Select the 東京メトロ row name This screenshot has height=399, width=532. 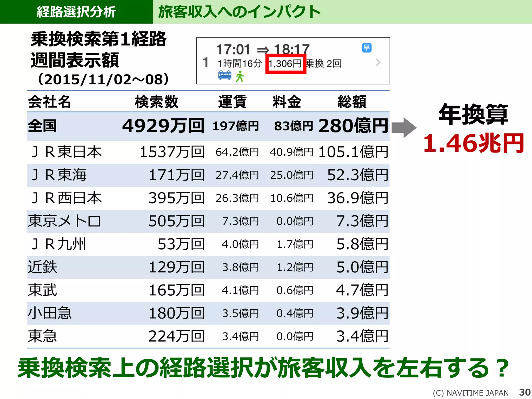click(x=64, y=221)
